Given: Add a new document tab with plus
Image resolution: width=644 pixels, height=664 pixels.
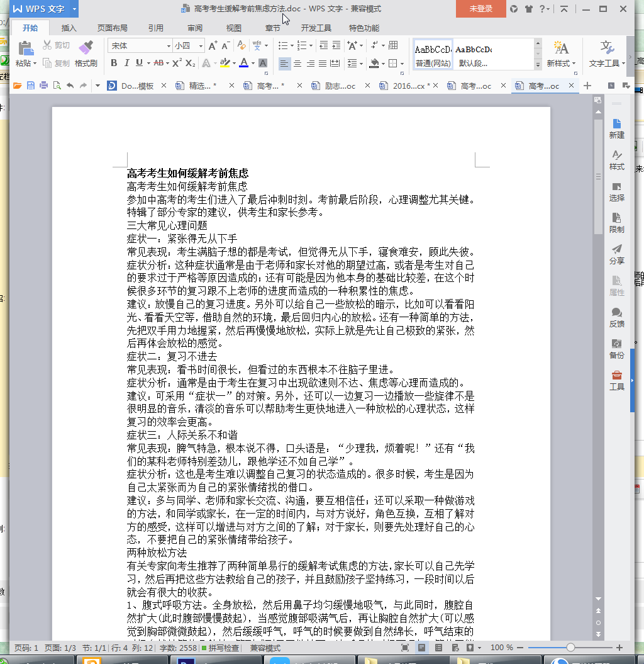Looking at the screenshot, I should (587, 86).
